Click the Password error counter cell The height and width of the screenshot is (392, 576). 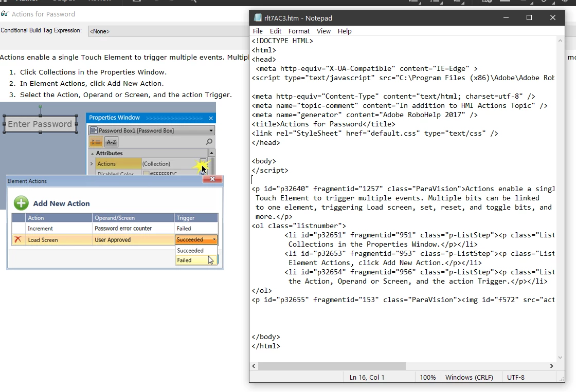[x=133, y=228]
